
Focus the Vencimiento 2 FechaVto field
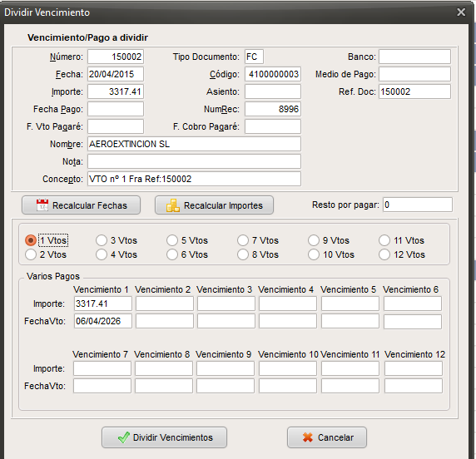click(165, 321)
